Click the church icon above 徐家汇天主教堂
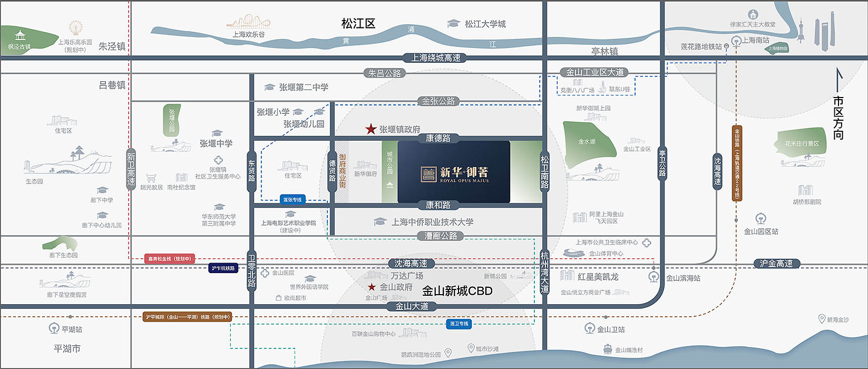The image size is (868, 369). pos(753,15)
